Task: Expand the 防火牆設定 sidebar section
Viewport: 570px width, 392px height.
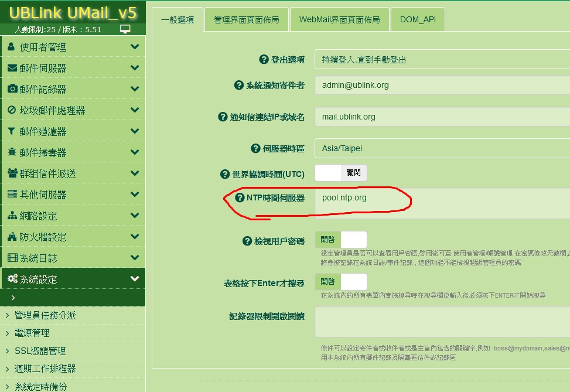Action: tap(72, 237)
